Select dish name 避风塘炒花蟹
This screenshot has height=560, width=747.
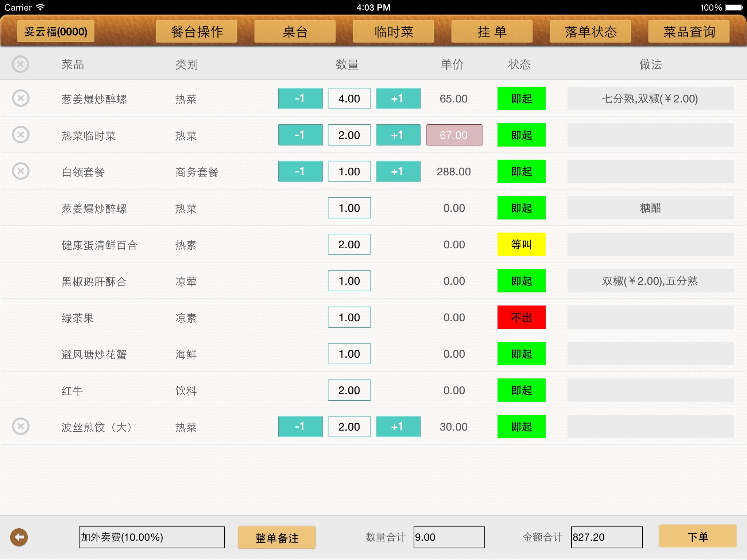[x=94, y=354]
